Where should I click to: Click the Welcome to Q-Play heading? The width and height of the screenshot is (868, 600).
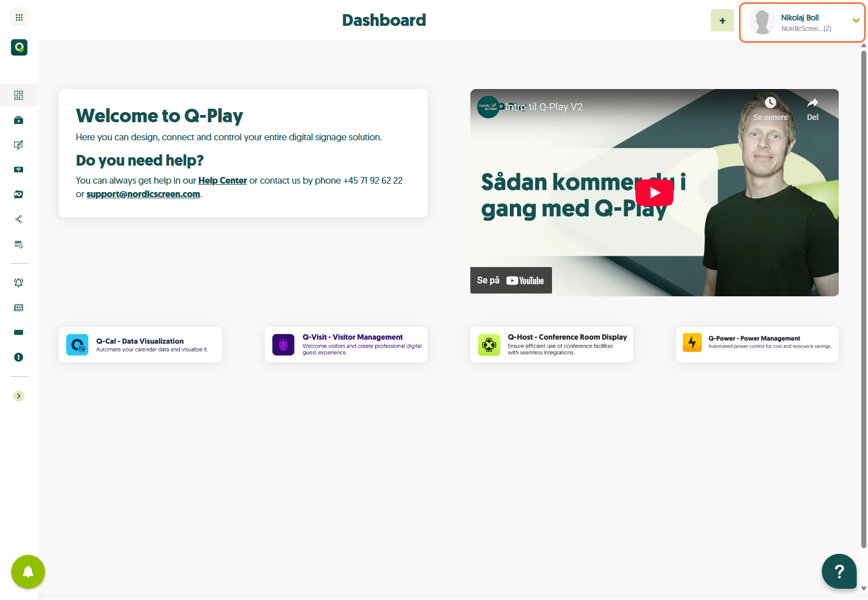[x=159, y=115]
